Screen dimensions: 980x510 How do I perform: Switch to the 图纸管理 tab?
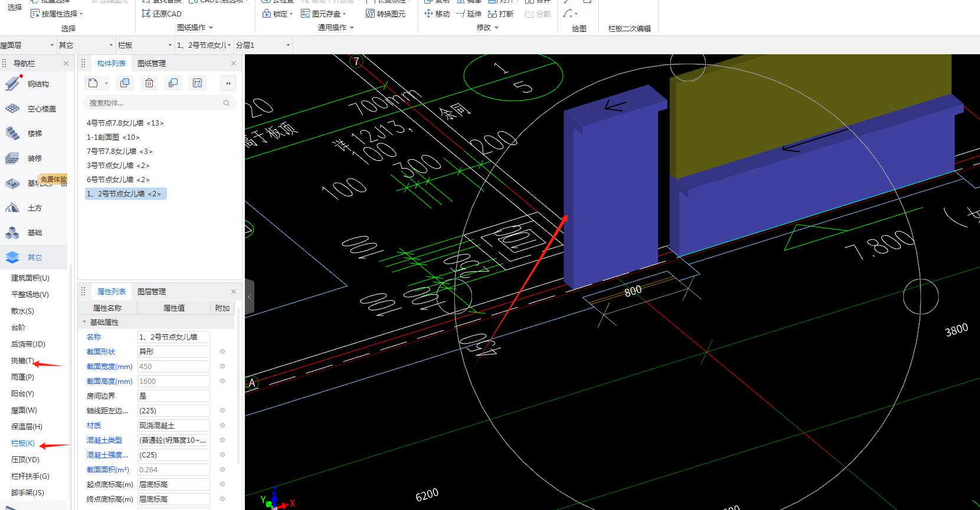tap(152, 63)
